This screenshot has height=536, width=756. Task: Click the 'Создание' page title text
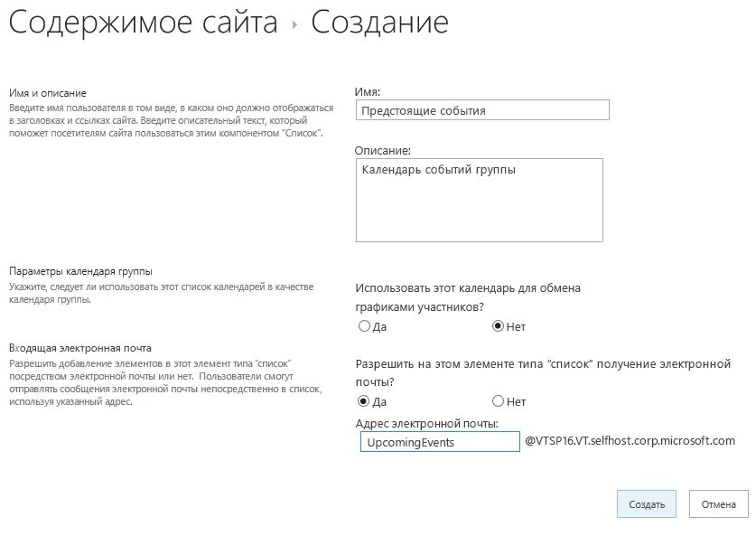(379, 23)
